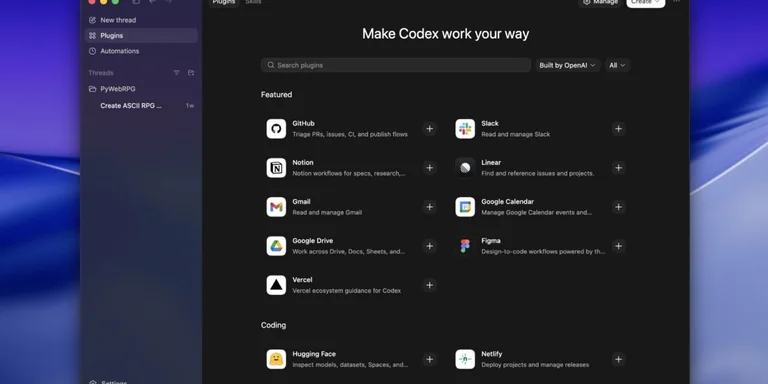Click the GitHub plugin name
The image size is (768, 384).
(303, 123)
